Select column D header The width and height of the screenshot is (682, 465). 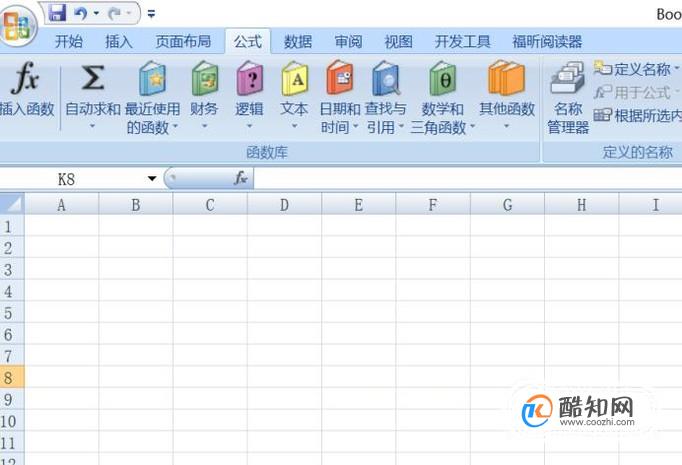point(284,204)
